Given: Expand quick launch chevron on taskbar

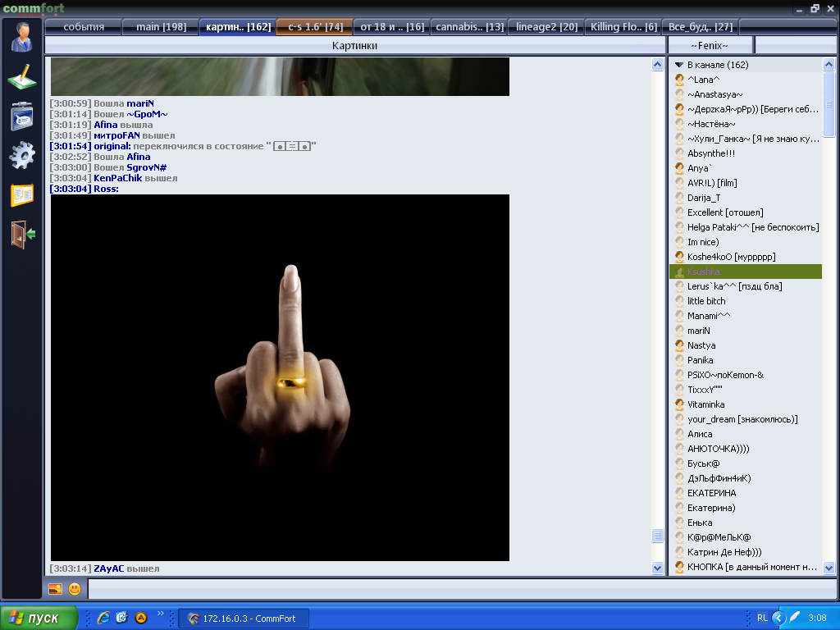Looking at the screenshot, I should pyautogui.click(x=160, y=614).
